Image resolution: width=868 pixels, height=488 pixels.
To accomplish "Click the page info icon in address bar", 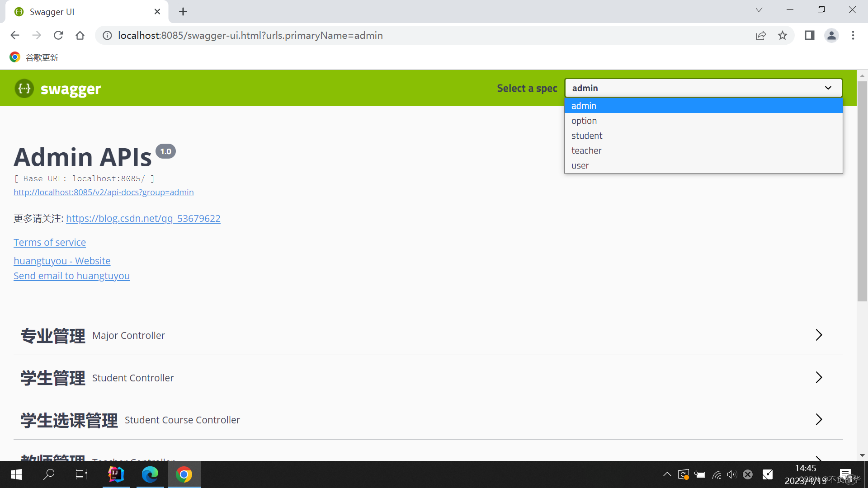I will pyautogui.click(x=107, y=35).
